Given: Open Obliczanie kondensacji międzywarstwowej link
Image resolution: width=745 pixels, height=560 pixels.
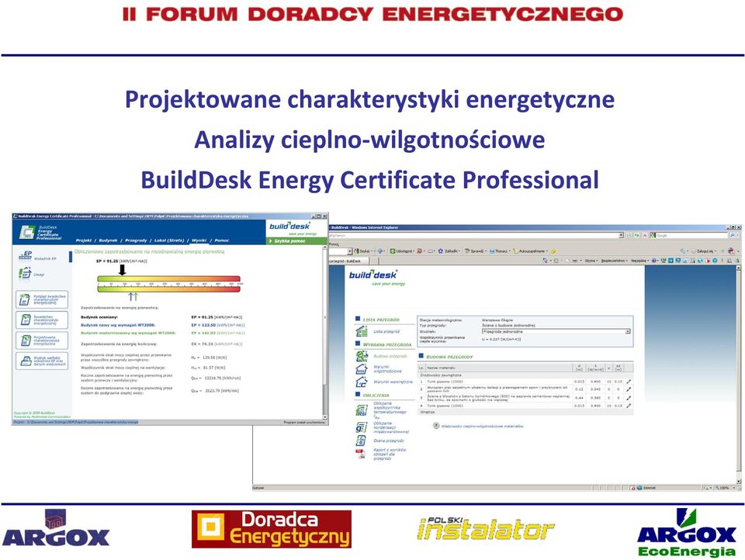Looking at the screenshot, I should click(x=390, y=427).
